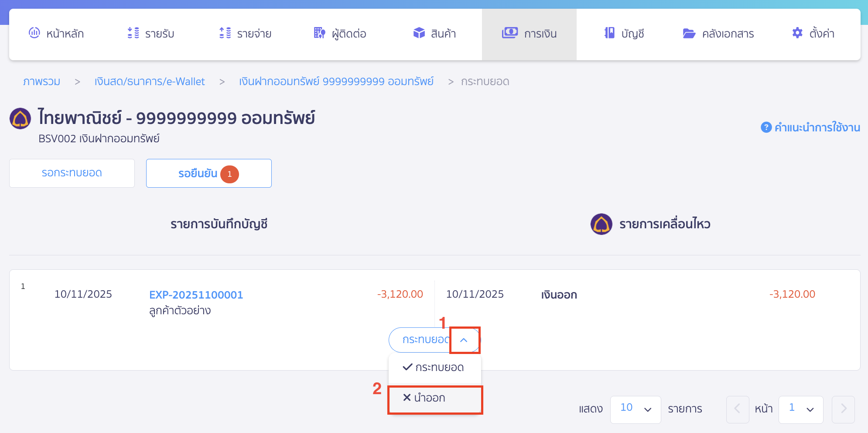
Task: Click the สินค้า product box icon
Action: (x=418, y=33)
